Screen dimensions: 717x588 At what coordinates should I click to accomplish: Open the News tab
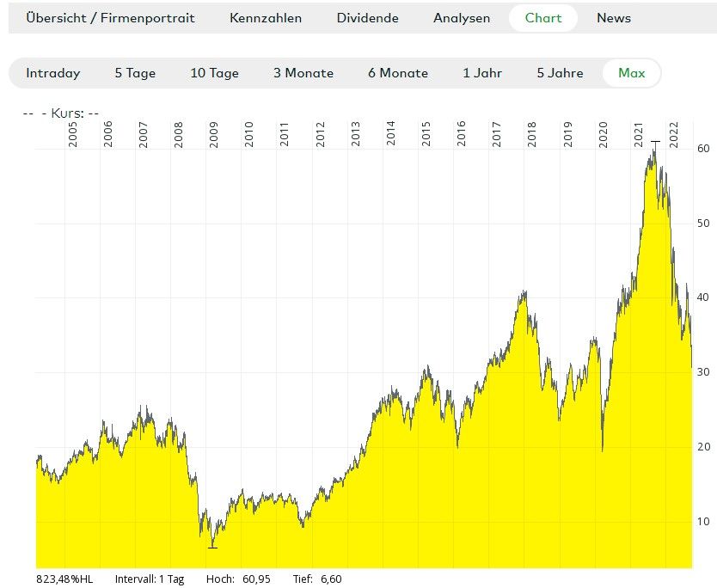click(614, 18)
